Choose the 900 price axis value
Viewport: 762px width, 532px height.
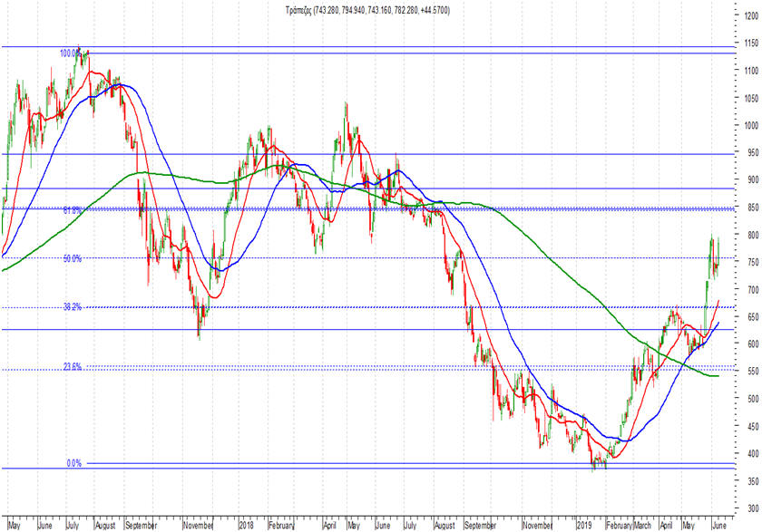tap(753, 179)
